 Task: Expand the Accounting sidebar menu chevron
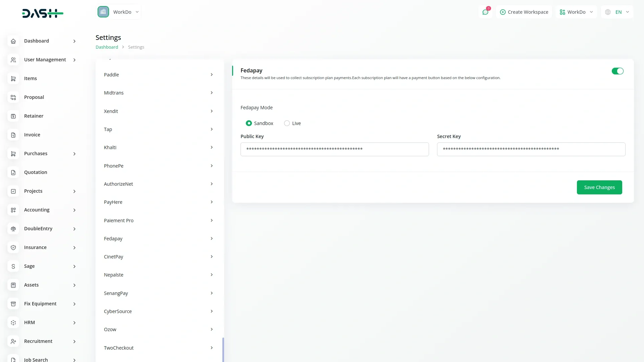(74, 210)
